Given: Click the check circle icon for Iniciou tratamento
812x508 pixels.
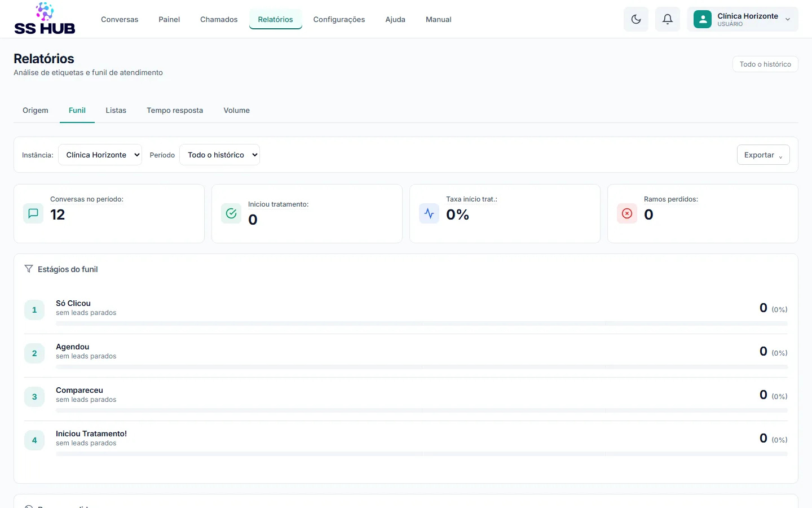Looking at the screenshot, I should [231, 213].
